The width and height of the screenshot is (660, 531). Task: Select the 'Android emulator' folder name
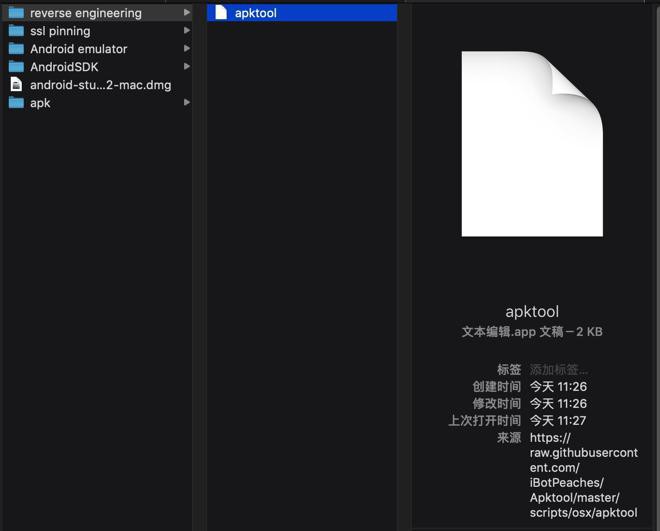coord(79,49)
